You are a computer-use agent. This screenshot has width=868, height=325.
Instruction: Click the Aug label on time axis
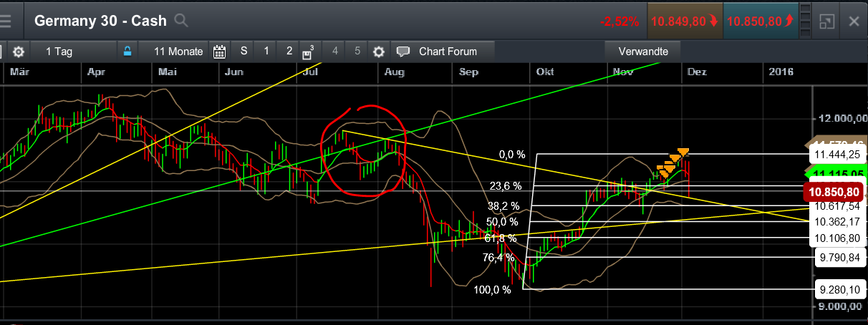pyautogui.click(x=394, y=72)
